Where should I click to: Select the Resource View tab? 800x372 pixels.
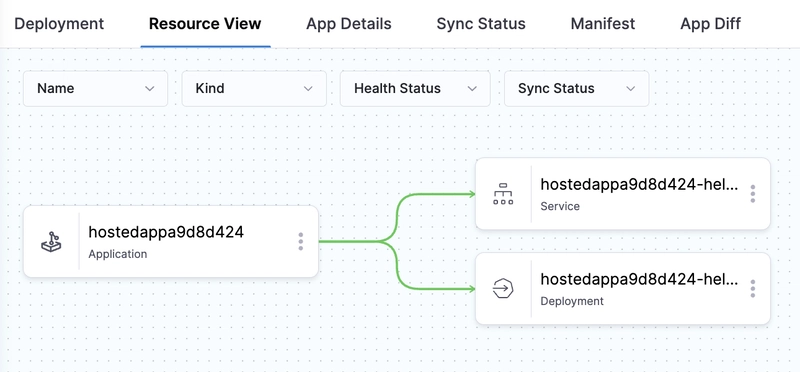click(x=205, y=23)
